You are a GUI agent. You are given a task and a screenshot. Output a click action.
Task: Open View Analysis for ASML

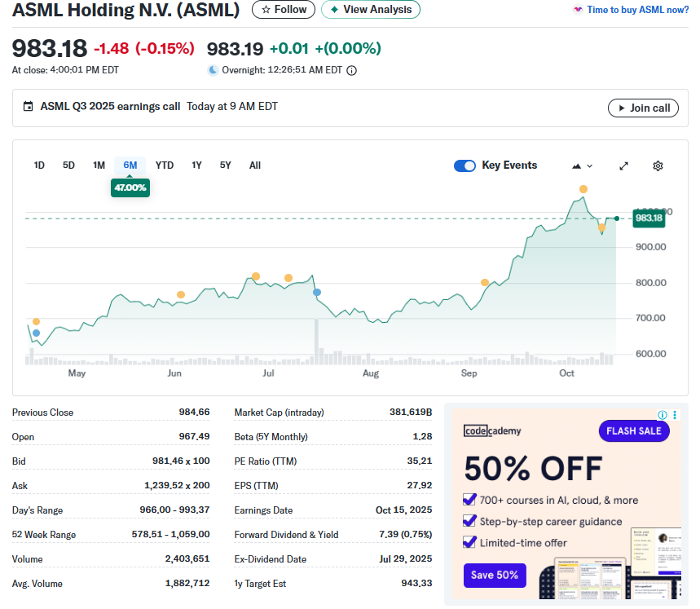pyautogui.click(x=371, y=10)
